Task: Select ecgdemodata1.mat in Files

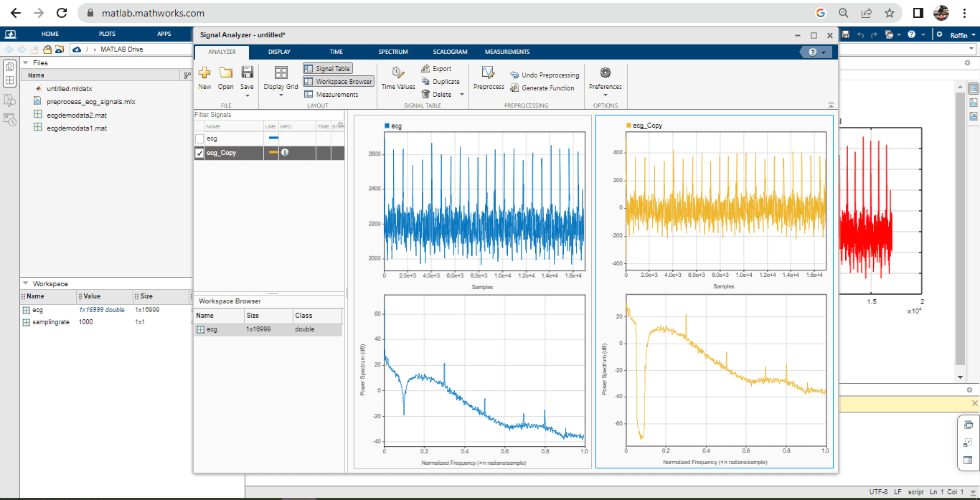Action: 77,128
